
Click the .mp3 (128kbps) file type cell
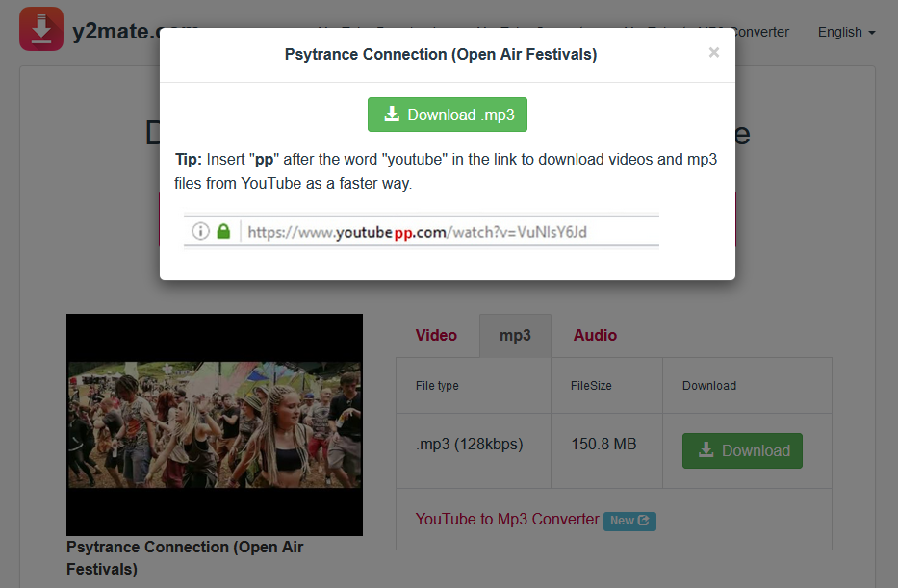pos(470,445)
